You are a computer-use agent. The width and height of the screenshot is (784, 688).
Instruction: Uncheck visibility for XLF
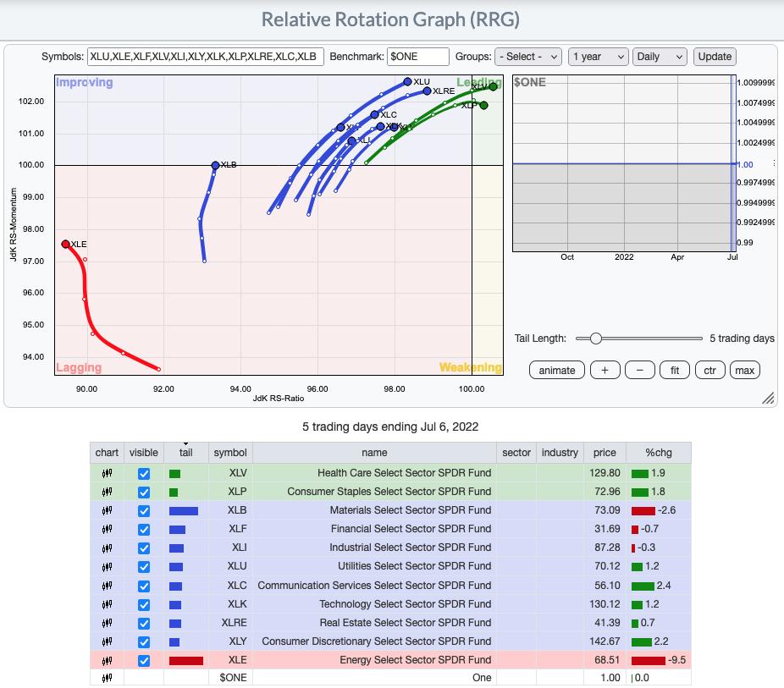point(143,530)
